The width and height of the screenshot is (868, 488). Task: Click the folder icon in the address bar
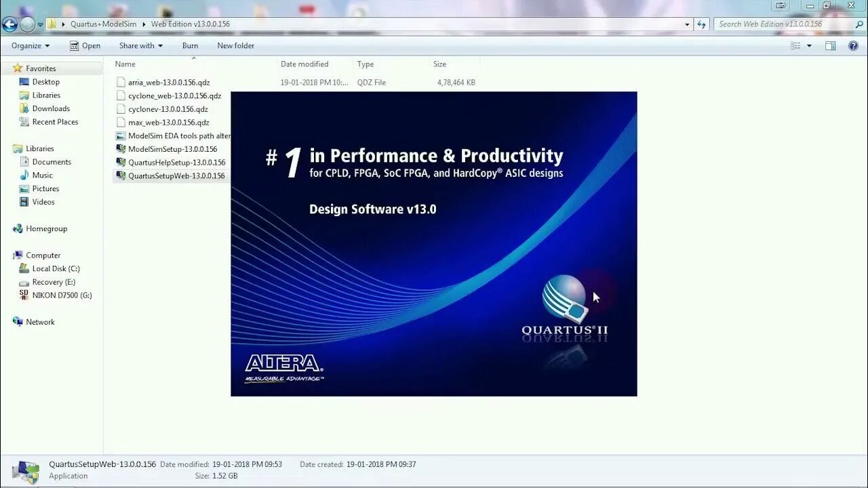coord(52,24)
